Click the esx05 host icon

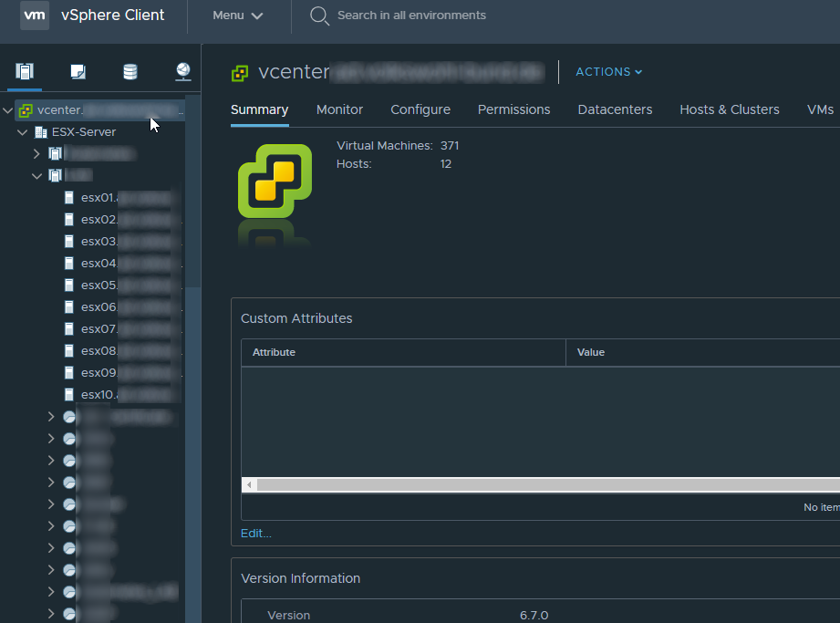pyautogui.click(x=69, y=285)
